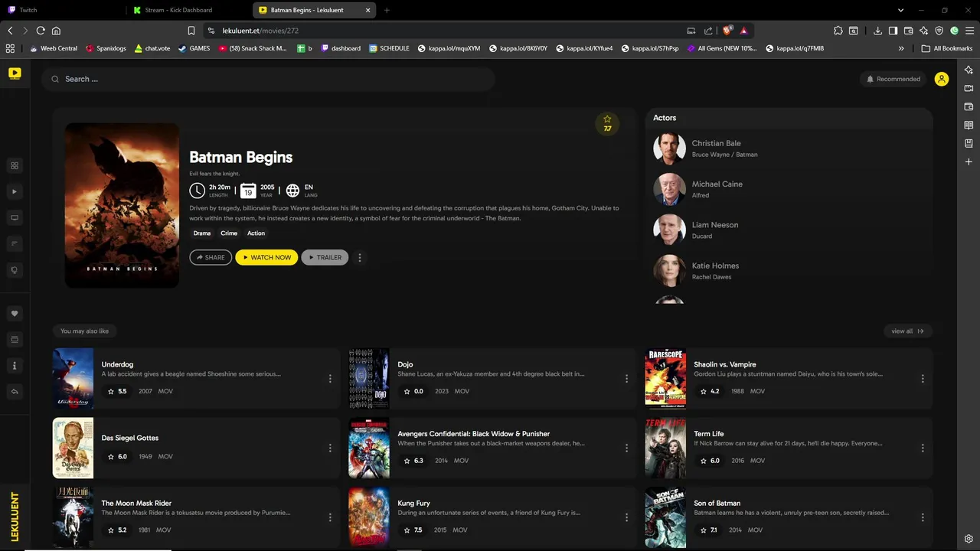
Task: Click the SHARE button
Action: tap(211, 258)
